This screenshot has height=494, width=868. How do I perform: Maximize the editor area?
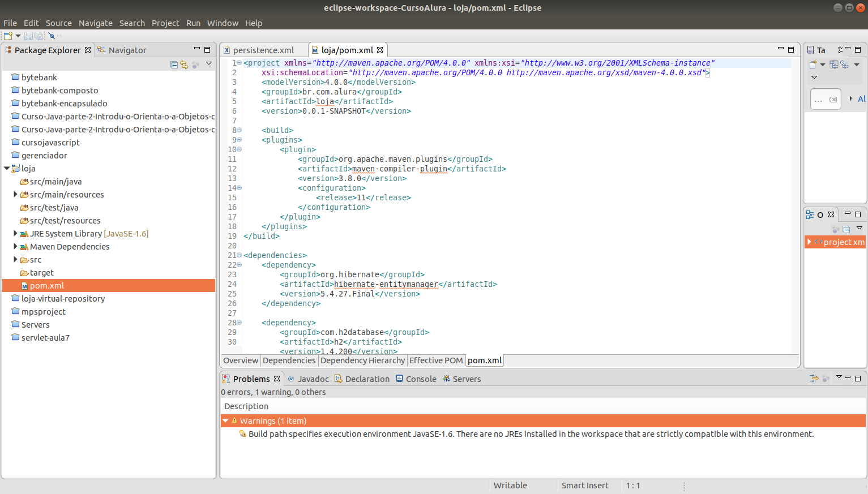[791, 50]
